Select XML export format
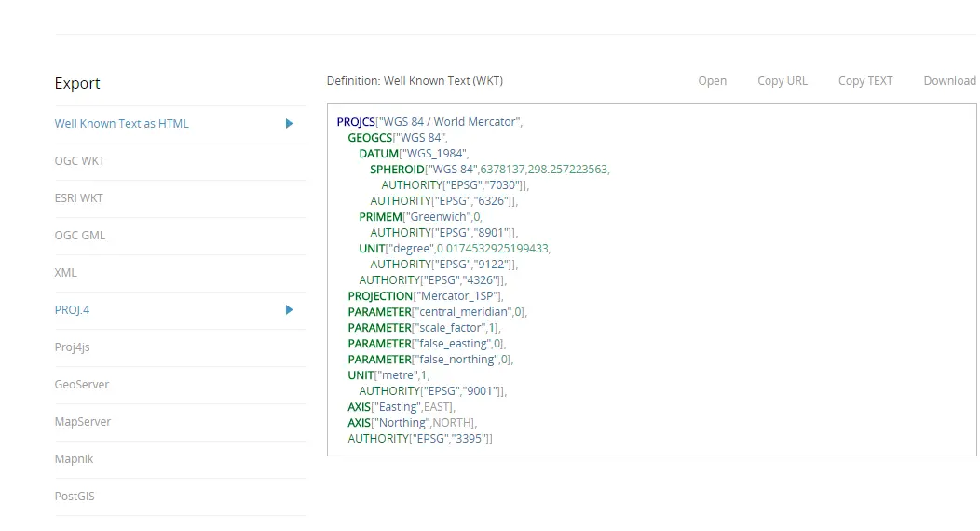The height and width of the screenshot is (531, 980). [66, 273]
